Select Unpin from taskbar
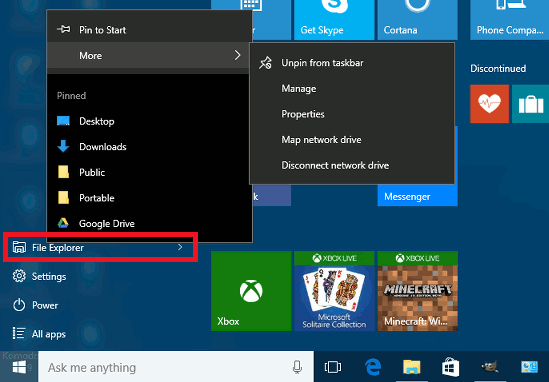This screenshot has height=382, width=549. [352, 63]
